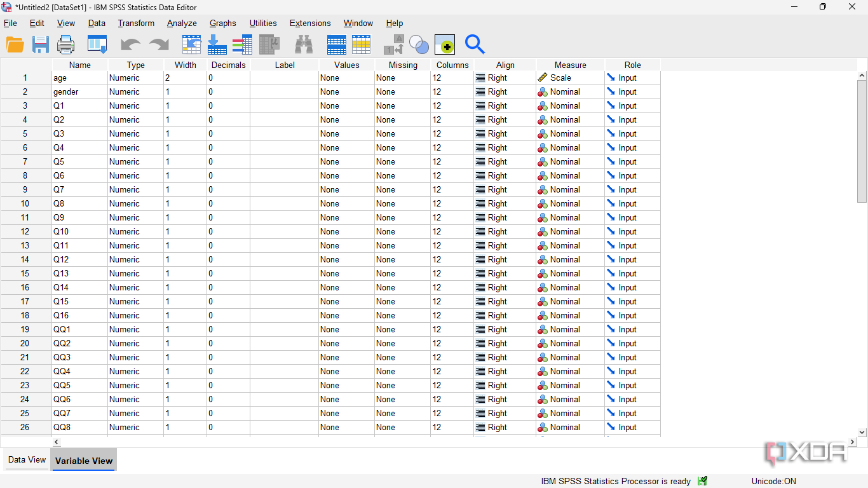The height and width of the screenshot is (488, 868).
Task: Open the Graphs menu
Action: click(223, 23)
